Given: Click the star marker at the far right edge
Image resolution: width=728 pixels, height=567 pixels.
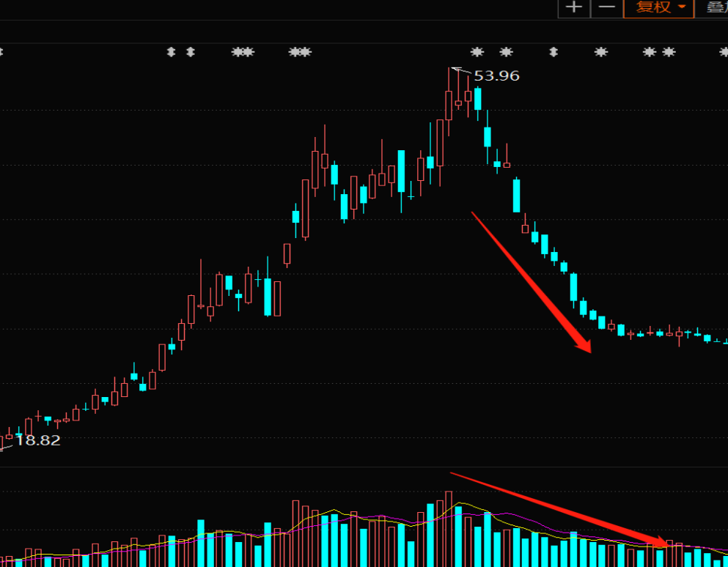Looking at the screenshot, I should 724,52.
